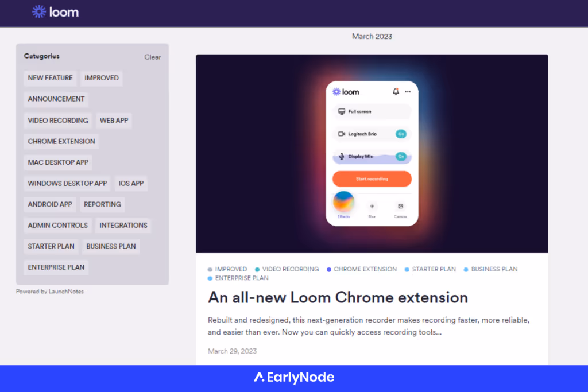Click the bell notification icon in extension preview
The image size is (588, 392).
[x=396, y=91]
